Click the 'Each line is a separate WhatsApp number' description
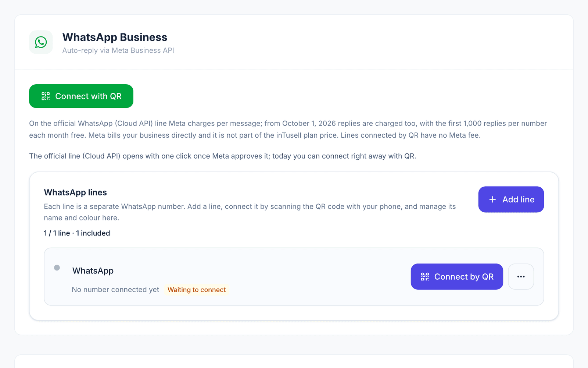 [250, 212]
